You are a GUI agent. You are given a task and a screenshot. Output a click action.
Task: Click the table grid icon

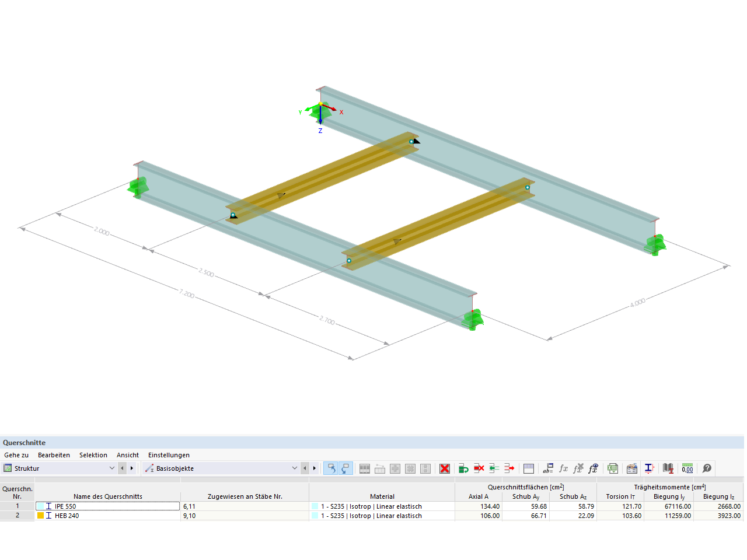(x=365, y=468)
